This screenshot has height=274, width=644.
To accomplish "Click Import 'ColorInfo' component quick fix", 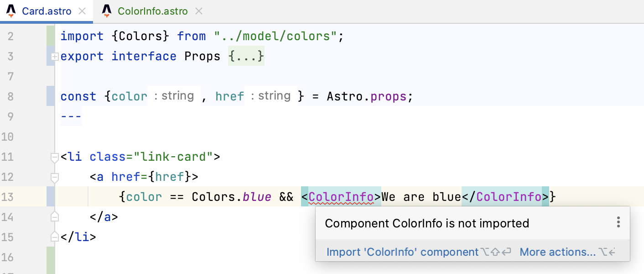I will coord(402,252).
